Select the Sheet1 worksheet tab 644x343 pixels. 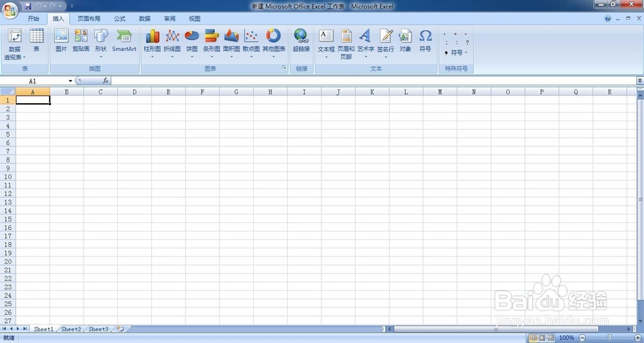(44, 329)
